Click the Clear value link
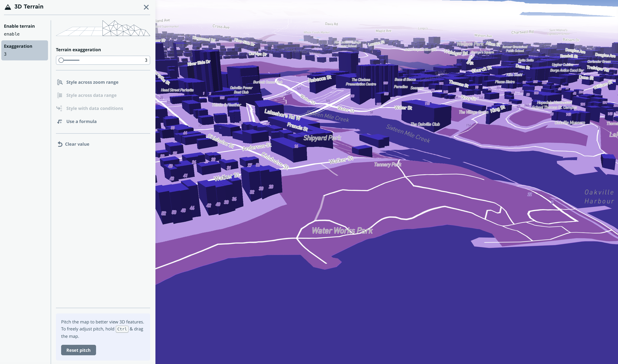 [77, 144]
